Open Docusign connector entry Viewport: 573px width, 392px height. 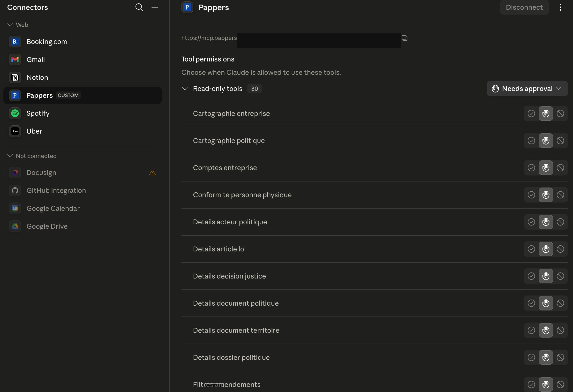(82, 173)
